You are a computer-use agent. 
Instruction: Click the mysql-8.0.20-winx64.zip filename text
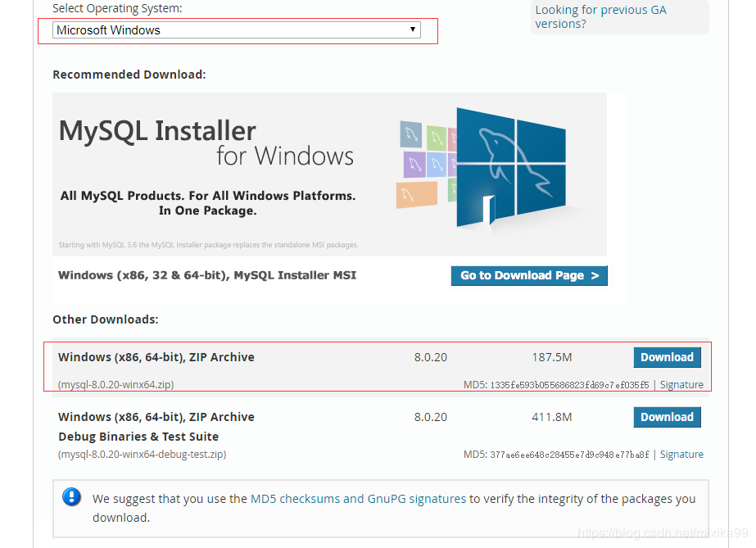pyautogui.click(x=115, y=385)
